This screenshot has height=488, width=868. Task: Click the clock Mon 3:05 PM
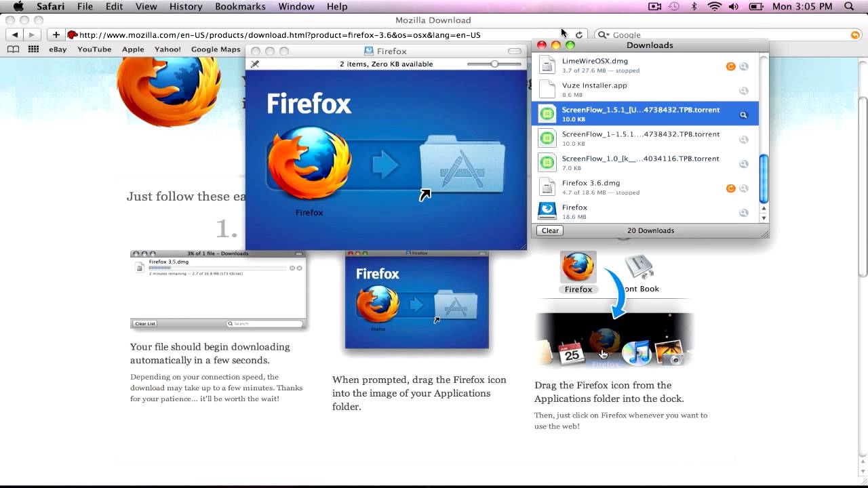click(802, 6)
